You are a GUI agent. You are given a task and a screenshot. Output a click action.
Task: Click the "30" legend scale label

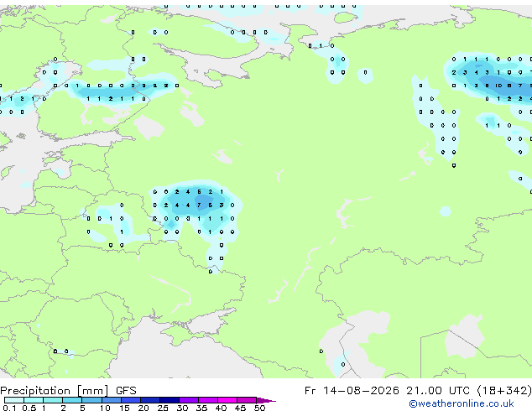pyautogui.click(x=182, y=408)
